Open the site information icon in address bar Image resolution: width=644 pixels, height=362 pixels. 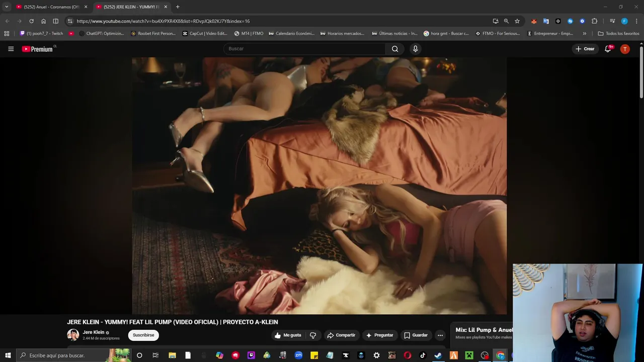click(70, 21)
